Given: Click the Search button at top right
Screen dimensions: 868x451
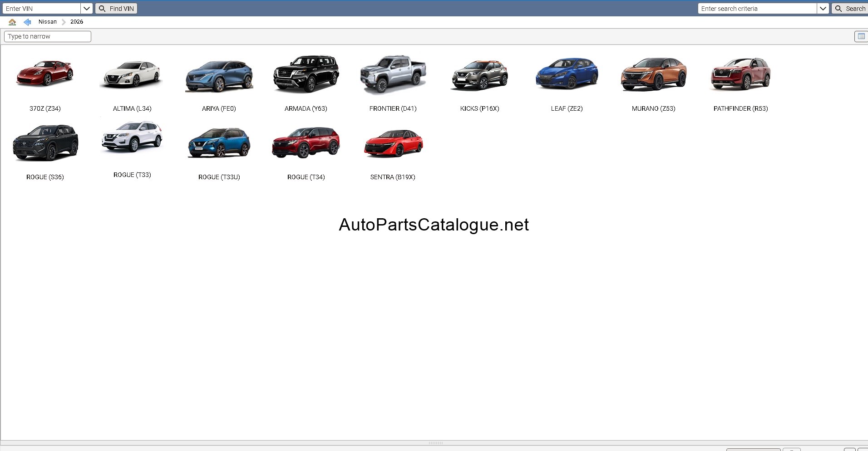Looking at the screenshot, I should (x=850, y=8).
